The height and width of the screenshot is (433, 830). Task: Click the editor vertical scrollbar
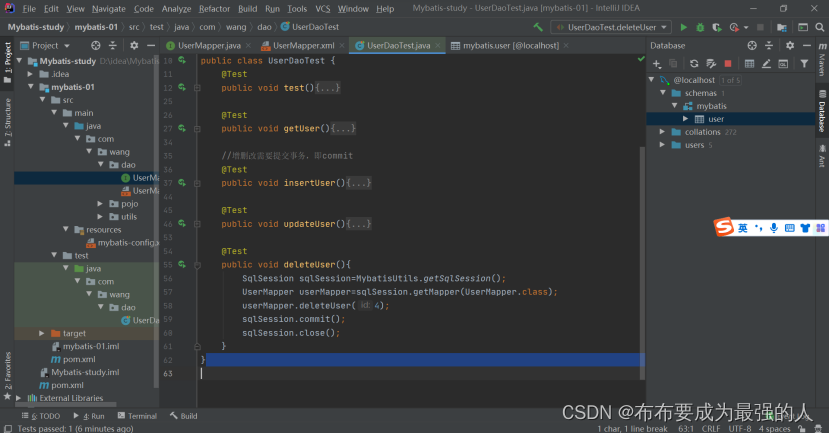(642, 263)
